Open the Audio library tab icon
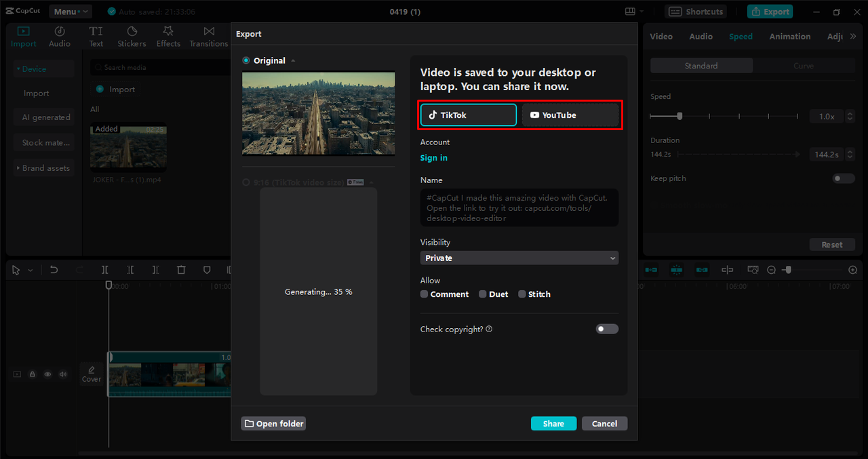Viewport: 868px width, 459px height. click(x=60, y=37)
